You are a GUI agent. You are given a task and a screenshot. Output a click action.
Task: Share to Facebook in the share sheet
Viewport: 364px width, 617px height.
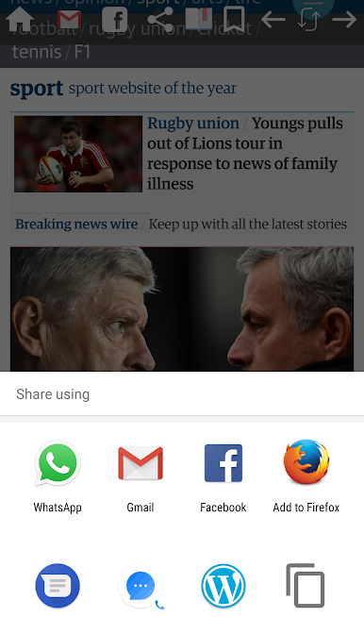click(x=223, y=476)
